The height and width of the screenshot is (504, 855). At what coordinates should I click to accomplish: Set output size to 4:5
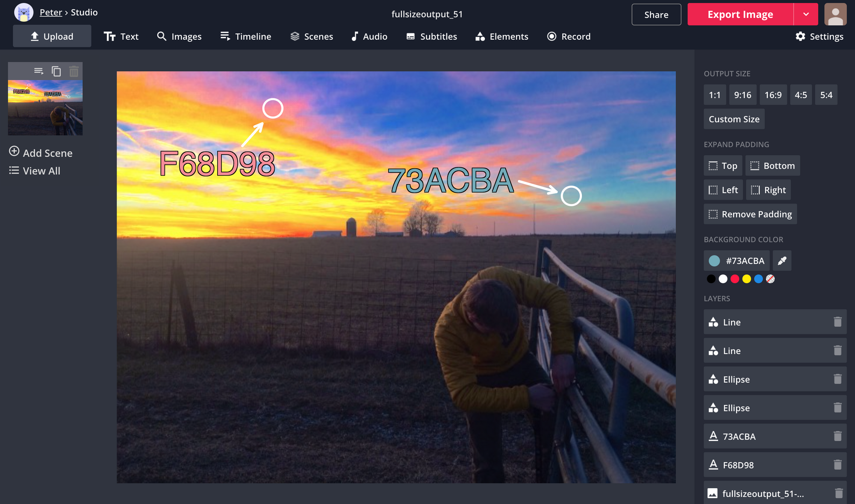click(800, 95)
